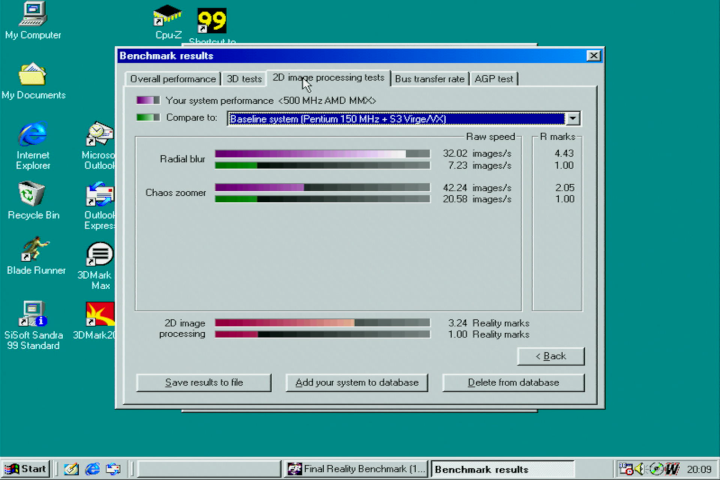Viewport: 720px width, 480px height.
Task: Open the 3D tests tab
Action: 244,79
